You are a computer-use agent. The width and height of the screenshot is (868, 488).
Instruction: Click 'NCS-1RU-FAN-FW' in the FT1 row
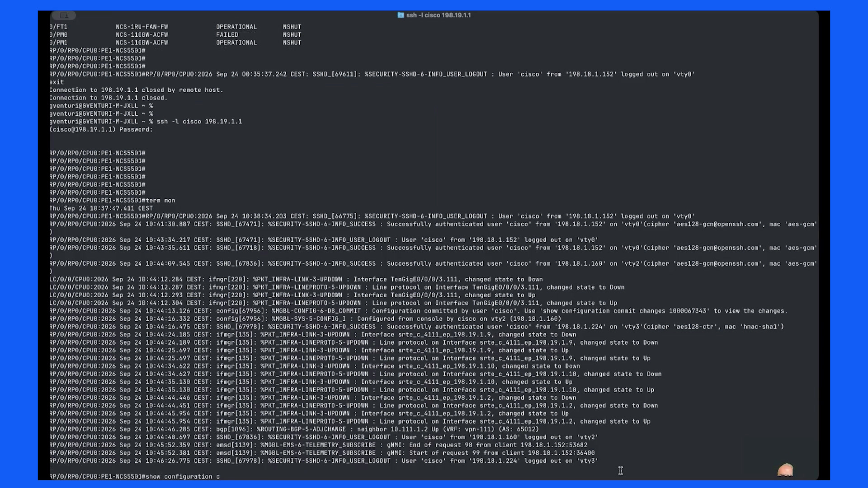click(142, 27)
